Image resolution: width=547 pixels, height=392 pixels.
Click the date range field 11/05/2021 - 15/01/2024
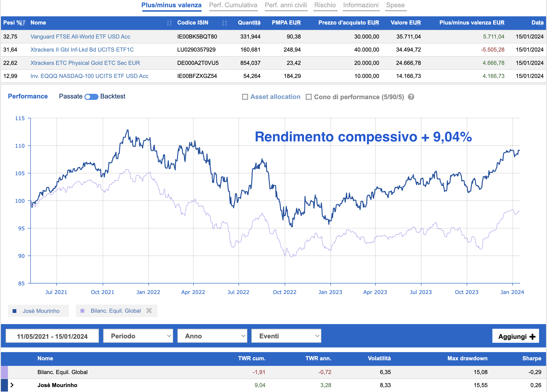pyautogui.click(x=52, y=336)
